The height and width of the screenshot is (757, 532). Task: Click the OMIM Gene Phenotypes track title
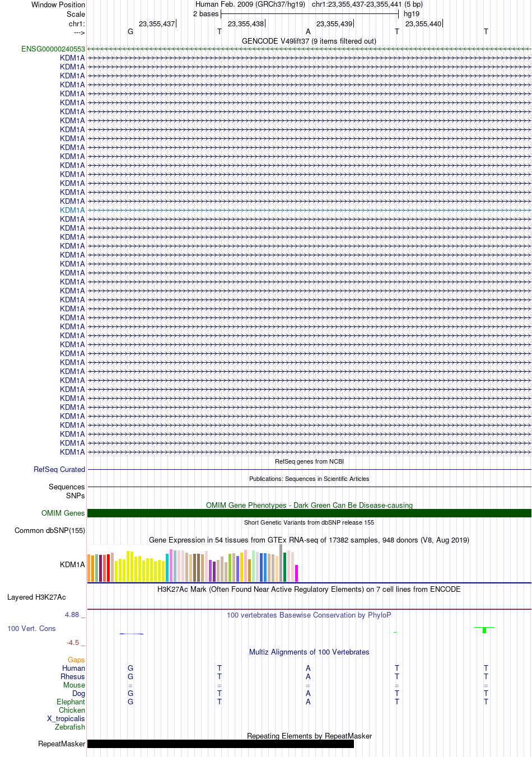[x=309, y=506]
